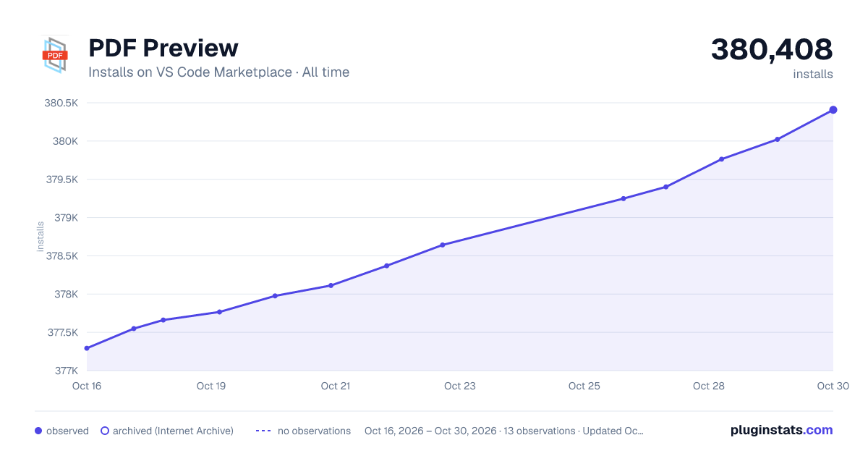Click the 'PDF Preview' title
The image size is (868, 456).
pyautogui.click(x=163, y=48)
